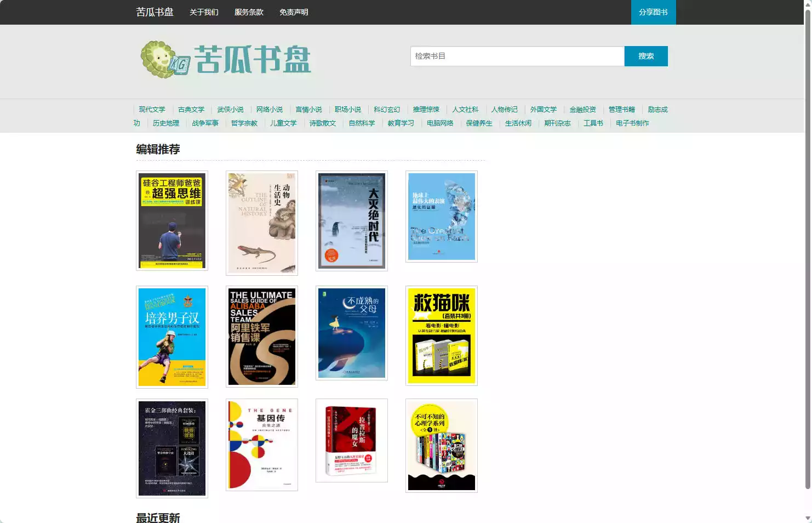Select the 地球上最伟大的表演 book cover
The image size is (812, 523).
coord(442,217)
